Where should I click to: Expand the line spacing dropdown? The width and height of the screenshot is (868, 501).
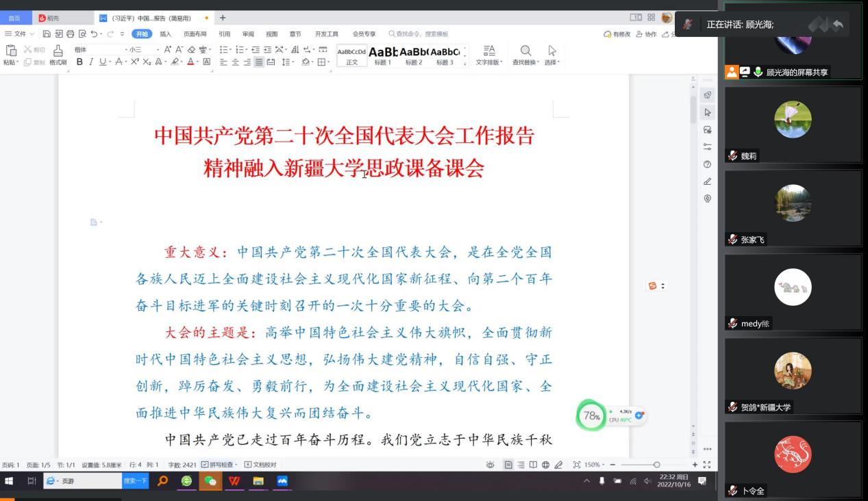(x=293, y=62)
